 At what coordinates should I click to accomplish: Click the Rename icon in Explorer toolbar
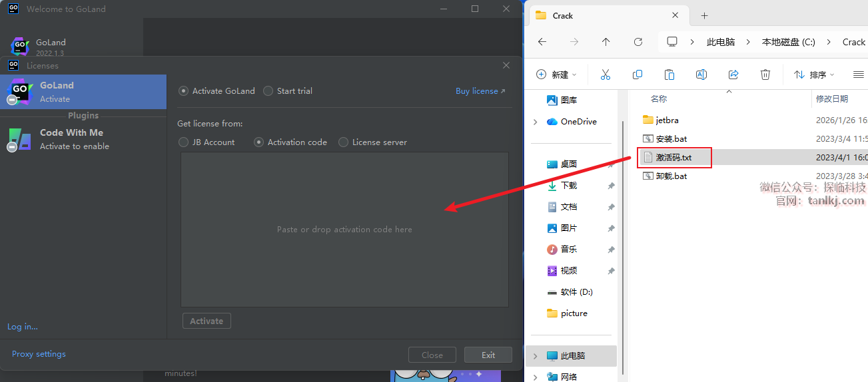[701, 75]
